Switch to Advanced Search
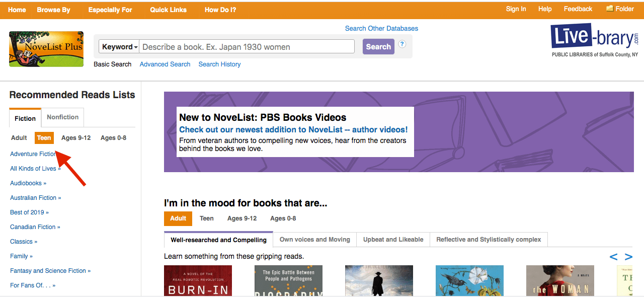644x297 pixels. [165, 64]
